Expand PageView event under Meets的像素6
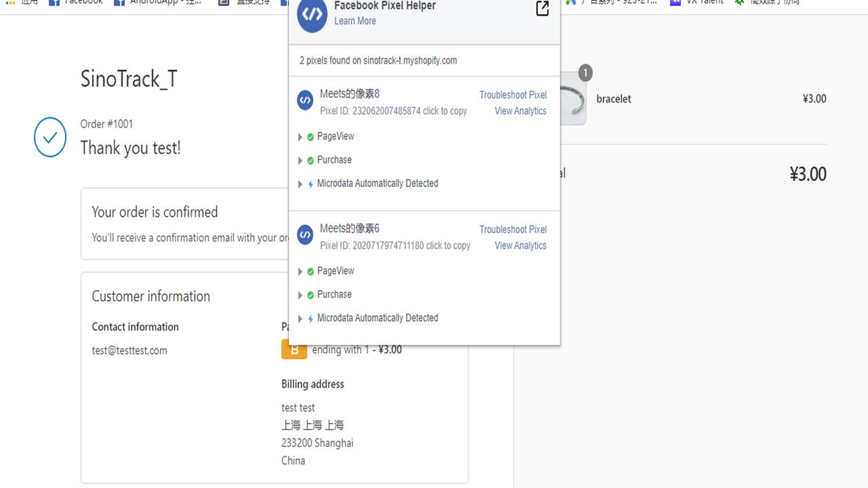The image size is (868, 488). [300, 272]
